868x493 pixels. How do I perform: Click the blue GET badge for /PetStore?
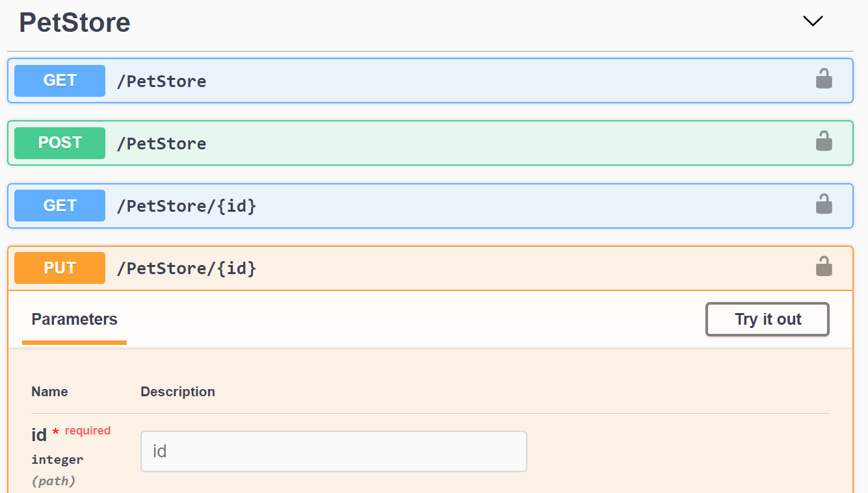tap(60, 81)
